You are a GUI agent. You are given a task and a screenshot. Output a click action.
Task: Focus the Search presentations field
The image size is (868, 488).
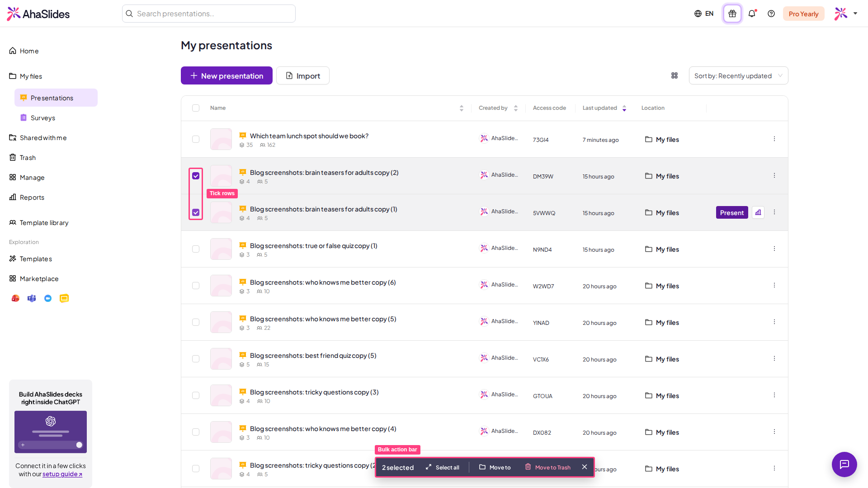pyautogui.click(x=209, y=14)
